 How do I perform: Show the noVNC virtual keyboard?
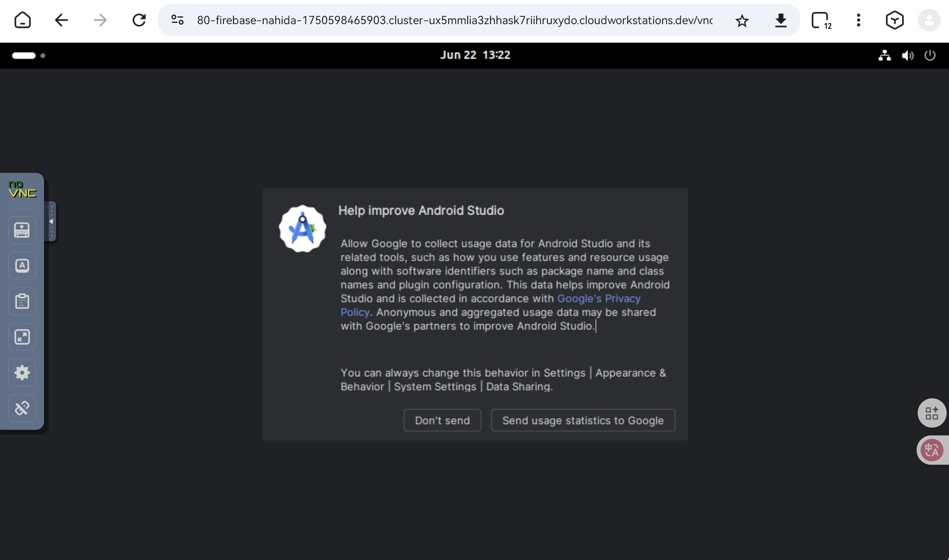click(x=22, y=230)
